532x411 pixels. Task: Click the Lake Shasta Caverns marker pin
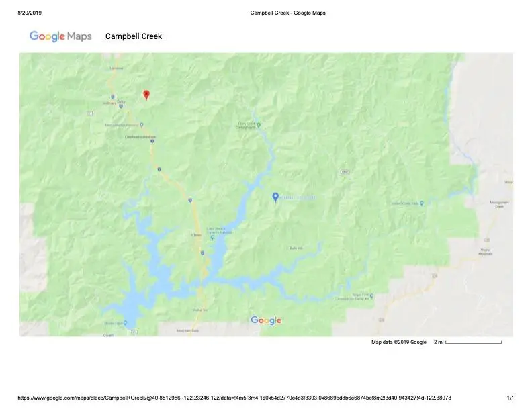[212, 238]
